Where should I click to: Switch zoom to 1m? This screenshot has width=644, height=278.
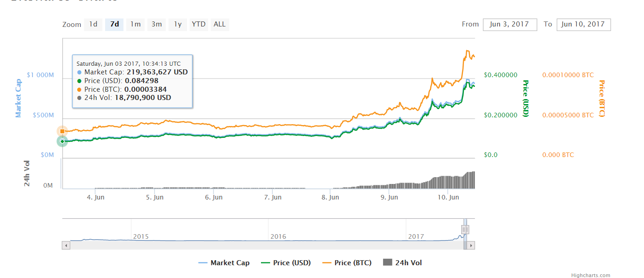pos(135,24)
